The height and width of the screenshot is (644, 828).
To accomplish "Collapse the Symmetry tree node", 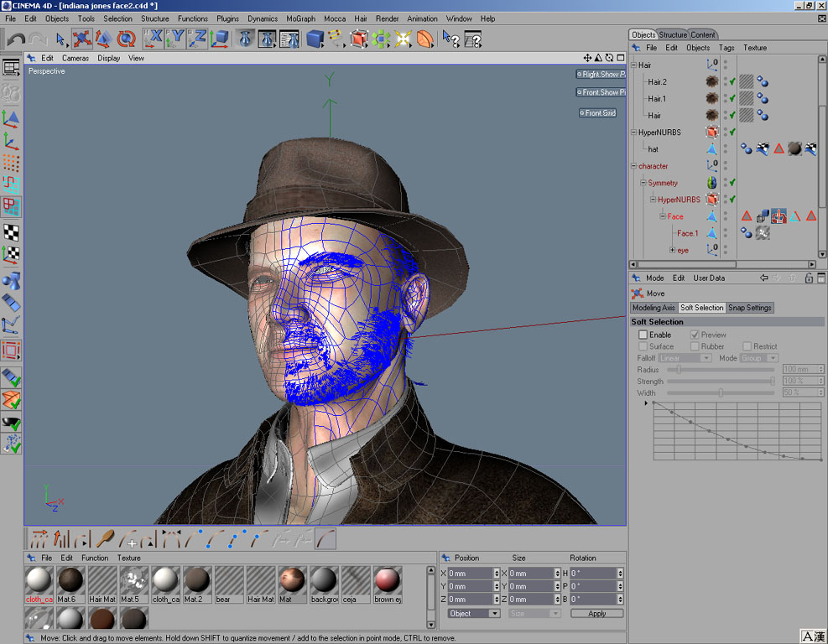I will point(643,183).
